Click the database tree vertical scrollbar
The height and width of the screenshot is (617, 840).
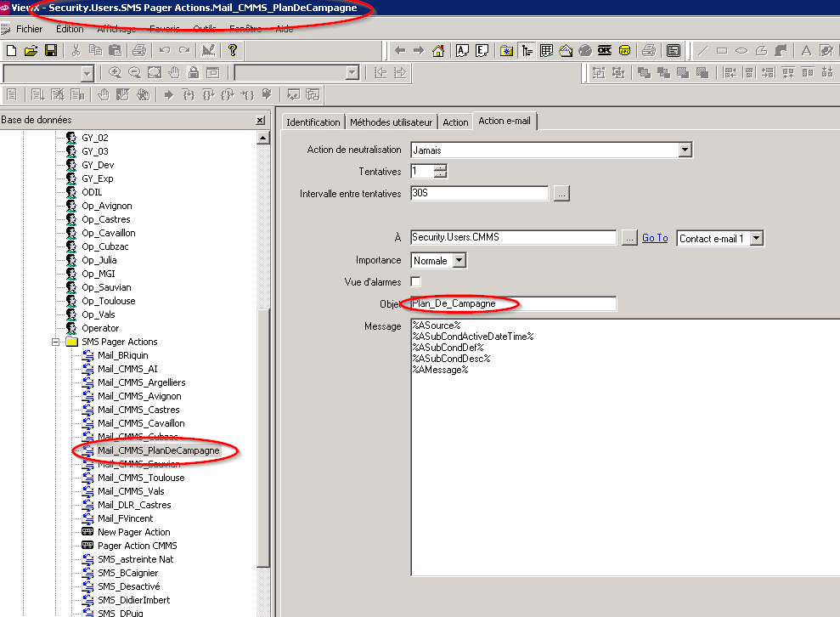tap(263, 425)
